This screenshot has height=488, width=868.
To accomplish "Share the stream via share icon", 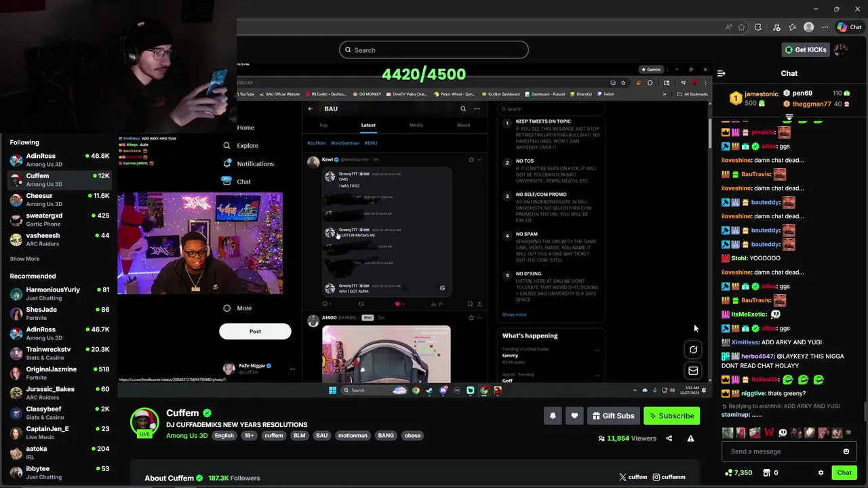I will click(669, 439).
